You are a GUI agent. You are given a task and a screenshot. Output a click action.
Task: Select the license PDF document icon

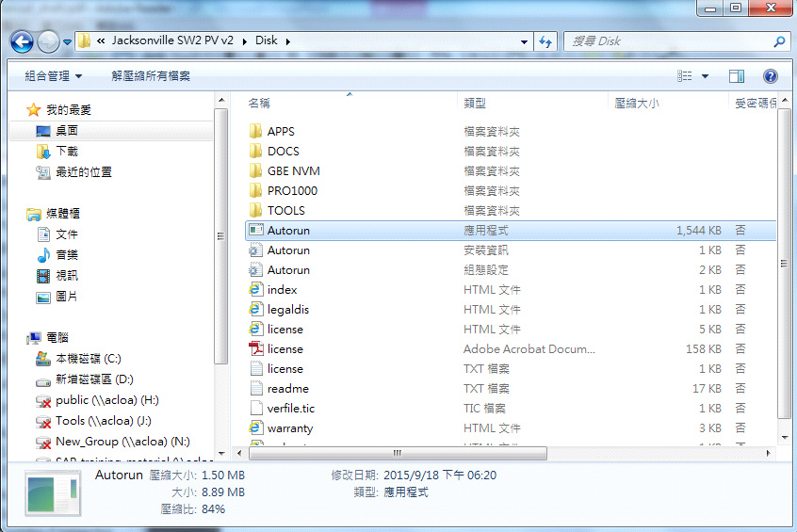point(255,349)
